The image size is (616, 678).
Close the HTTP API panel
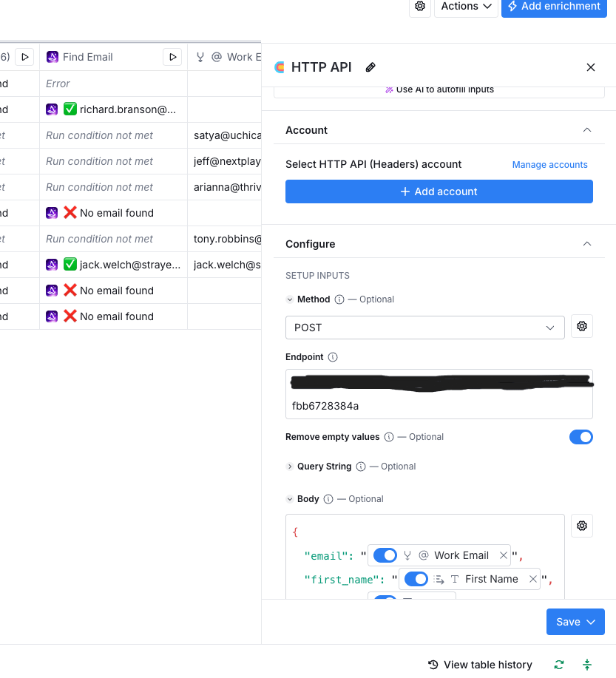click(x=590, y=67)
